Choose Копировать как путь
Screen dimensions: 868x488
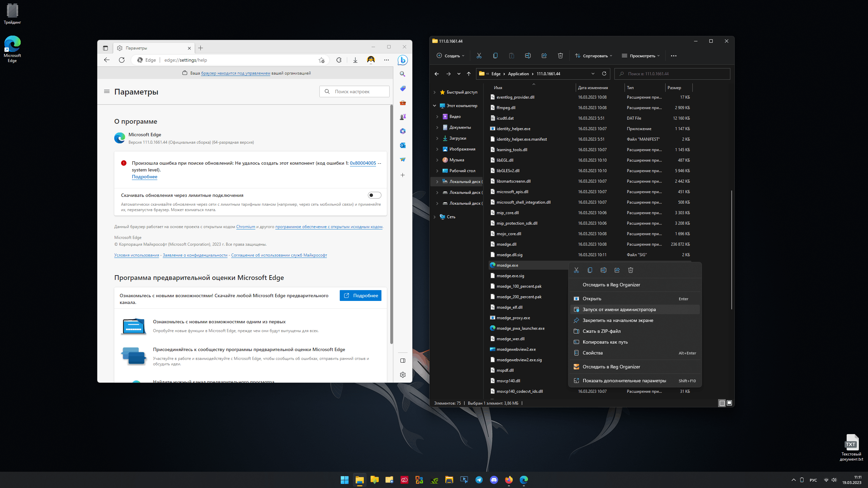tap(635, 342)
